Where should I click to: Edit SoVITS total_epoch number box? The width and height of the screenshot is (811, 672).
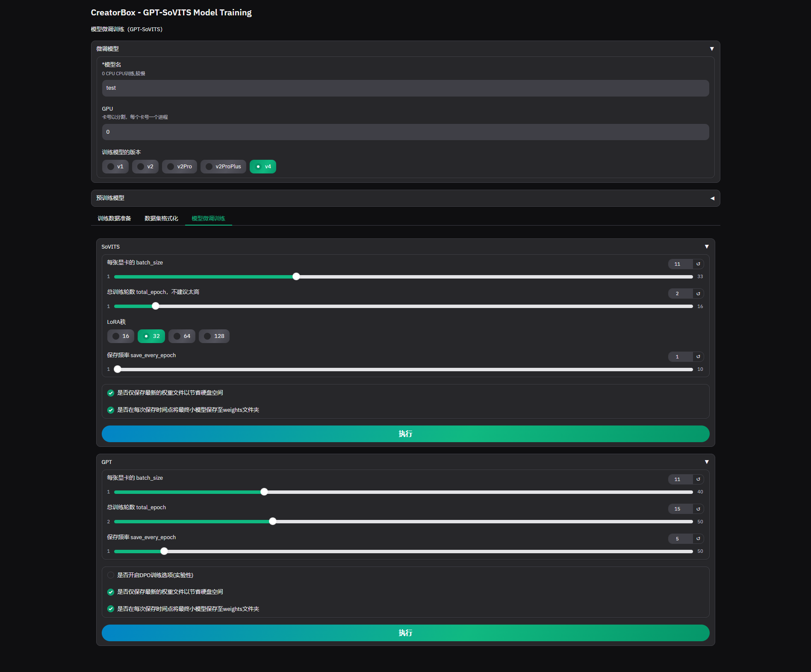[x=681, y=293]
